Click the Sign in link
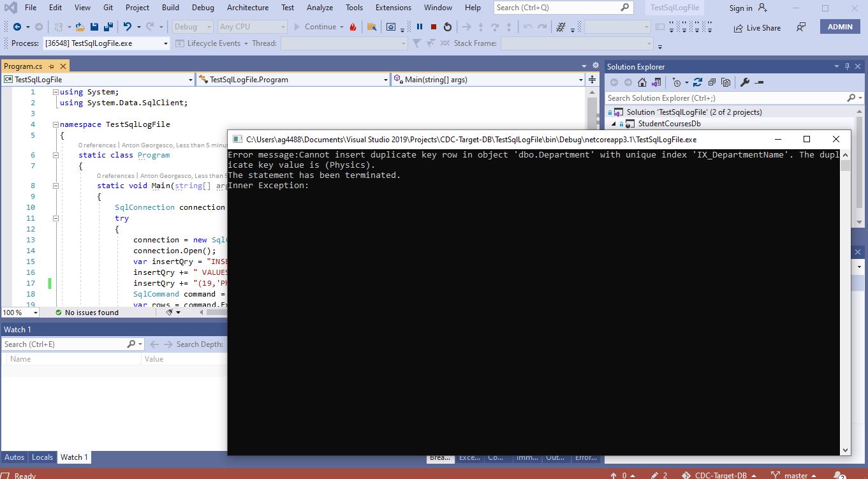This screenshot has width=868, height=479. 748,8
